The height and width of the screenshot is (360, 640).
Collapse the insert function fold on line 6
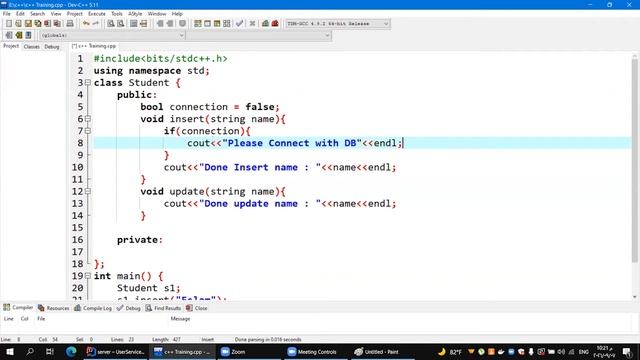click(88, 119)
